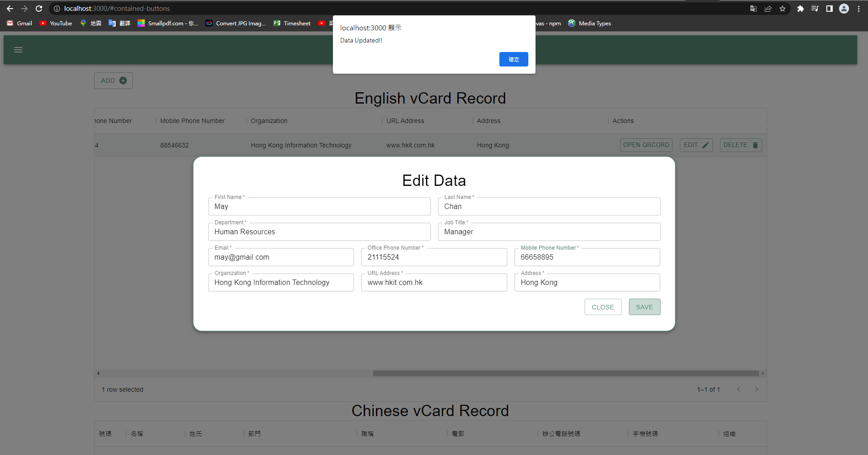The image size is (868, 455).
Task: Click the horizontal scrollbar thumb of English table
Action: [x=566, y=374]
